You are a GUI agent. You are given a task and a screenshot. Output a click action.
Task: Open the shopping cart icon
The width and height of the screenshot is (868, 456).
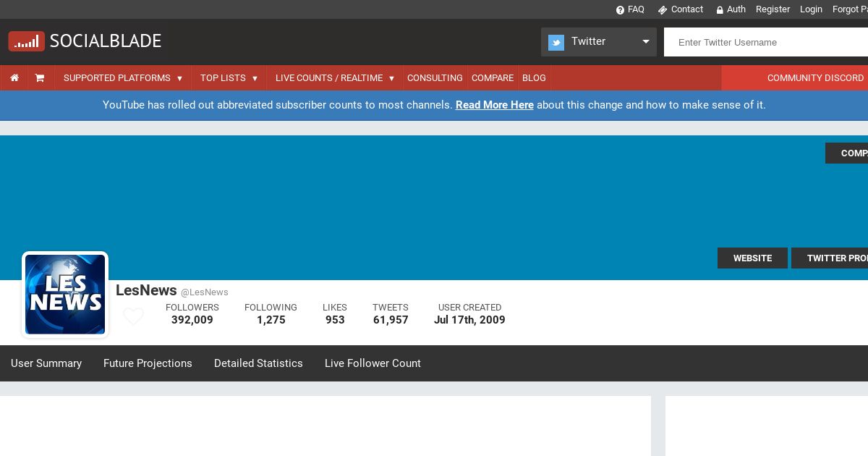pos(40,78)
